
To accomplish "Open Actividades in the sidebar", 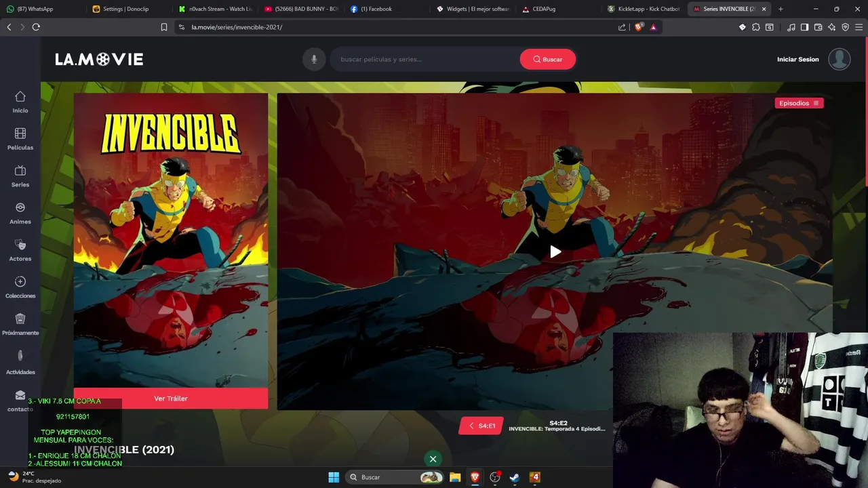I will coord(20,362).
